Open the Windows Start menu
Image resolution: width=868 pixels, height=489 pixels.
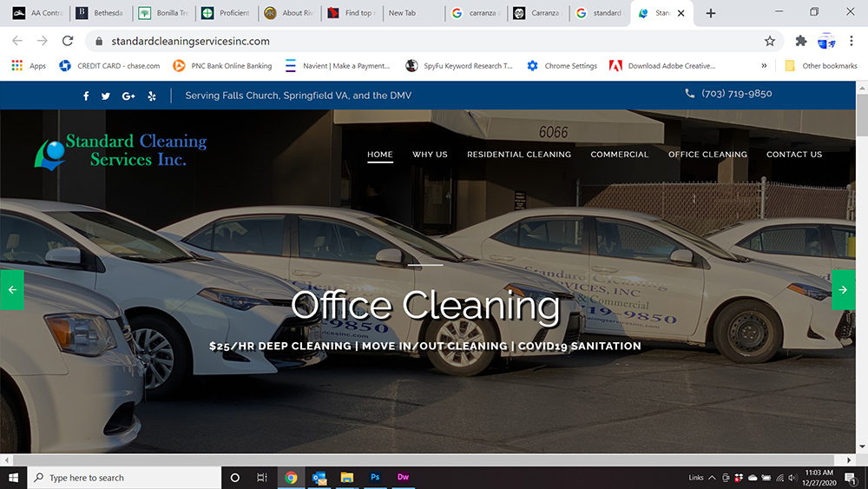pyautogui.click(x=13, y=478)
